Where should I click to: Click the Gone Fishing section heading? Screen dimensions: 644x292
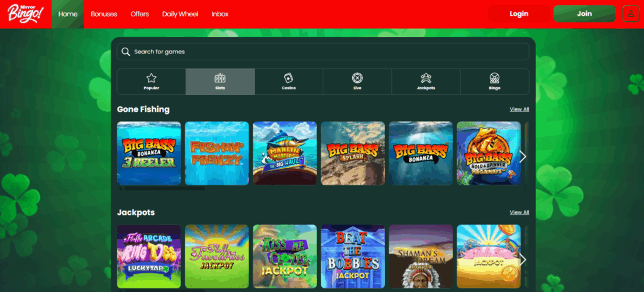coord(143,109)
